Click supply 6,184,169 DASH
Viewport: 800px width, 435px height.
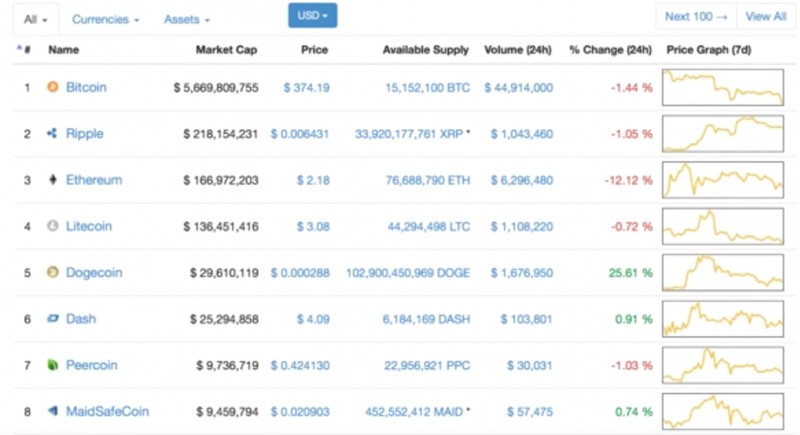tap(426, 319)
